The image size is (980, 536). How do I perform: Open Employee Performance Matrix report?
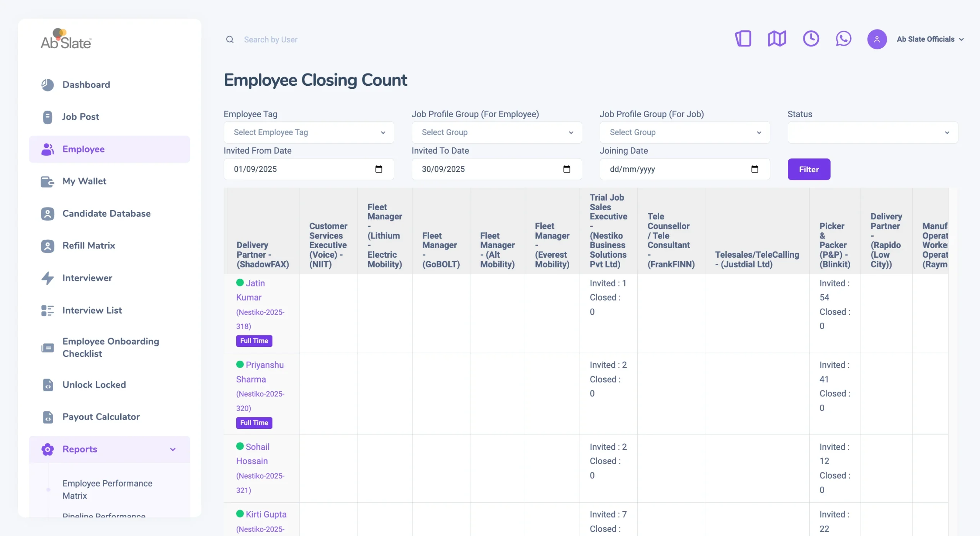pos(107,489)
